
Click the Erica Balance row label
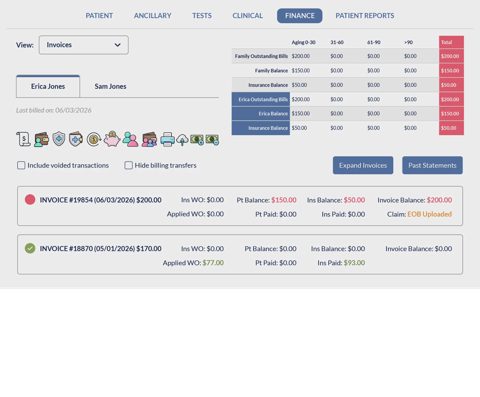coord(261,114)
